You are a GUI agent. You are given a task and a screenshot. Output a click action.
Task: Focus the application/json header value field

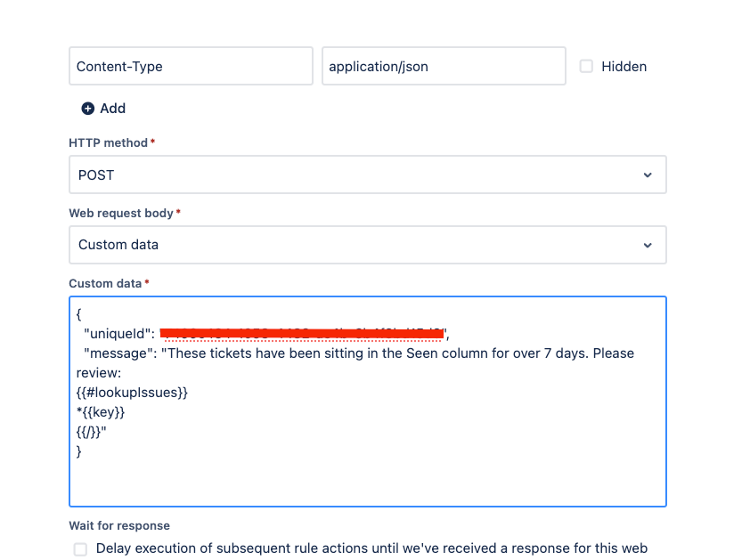[444, 66]
